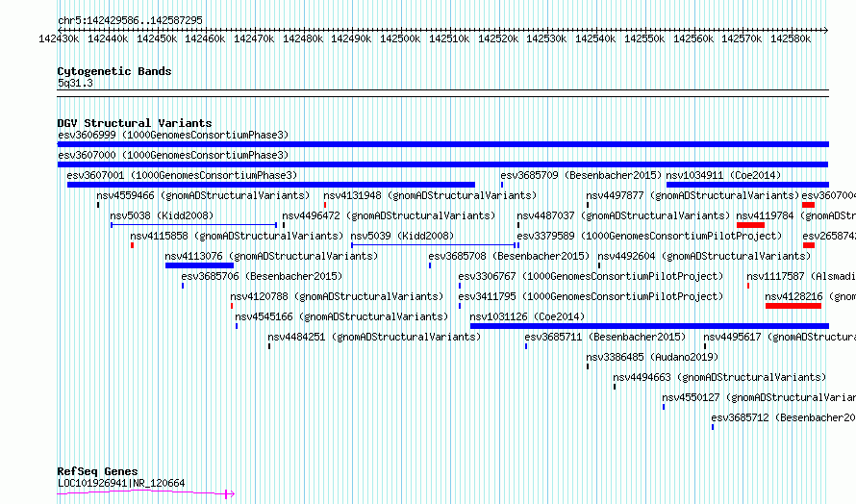The height and width of the screenshot is (504, 856).
Task: Open esv3685706 Besenbacher2015 variant label
Action: click(262, 276)
